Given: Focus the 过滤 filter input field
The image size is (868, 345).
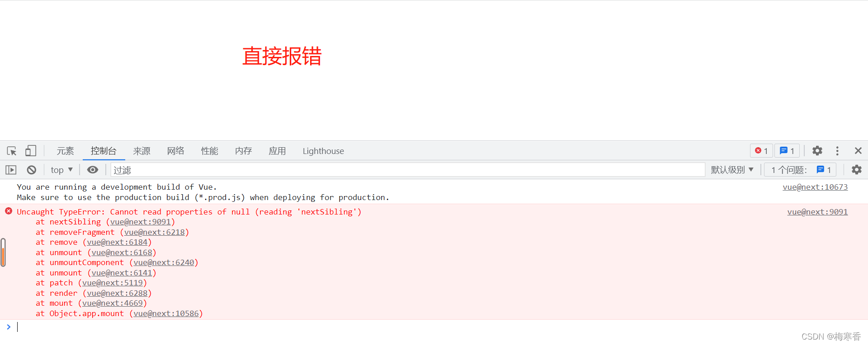Looking at the screenshot, I should pyautogui.click(x=407, y=170).
